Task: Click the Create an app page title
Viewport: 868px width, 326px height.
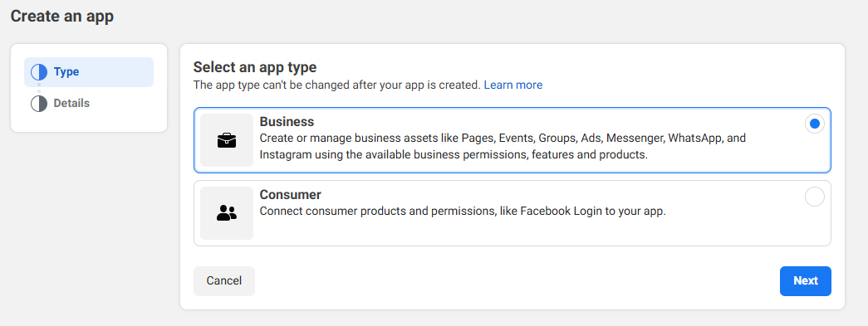Action: [x=62, y=16]
